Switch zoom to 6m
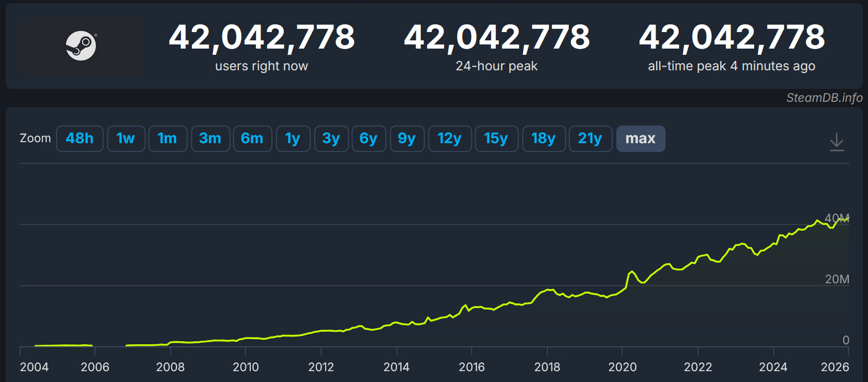 pos(252,139)
